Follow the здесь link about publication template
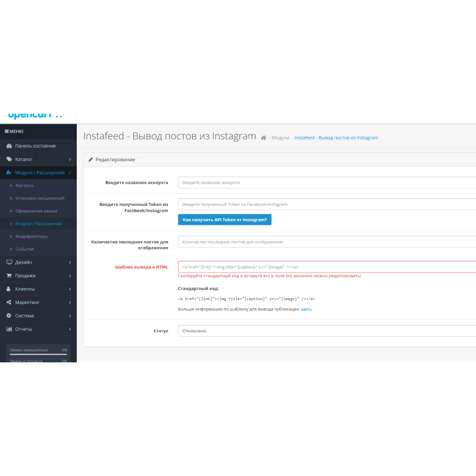 tap(306, 309)
